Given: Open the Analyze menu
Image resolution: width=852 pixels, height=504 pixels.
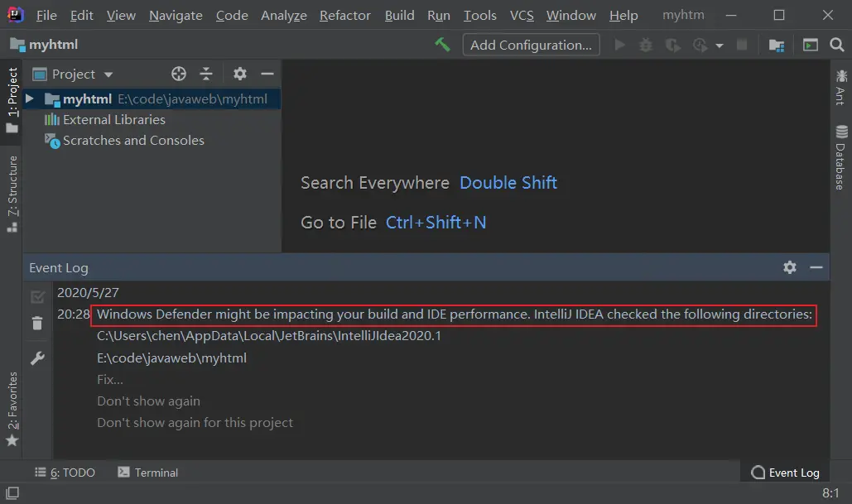Looking at the screenshot, I should (x=284, y=15).
